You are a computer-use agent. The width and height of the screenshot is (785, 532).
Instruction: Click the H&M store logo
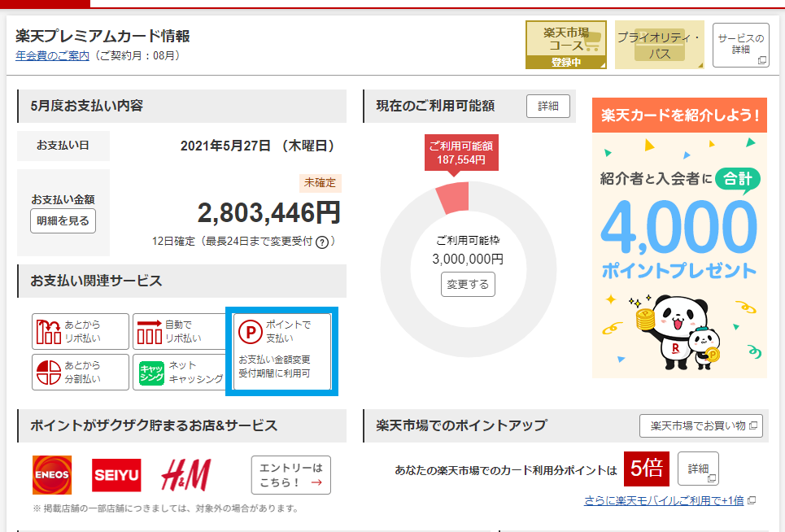pos(186,474)
